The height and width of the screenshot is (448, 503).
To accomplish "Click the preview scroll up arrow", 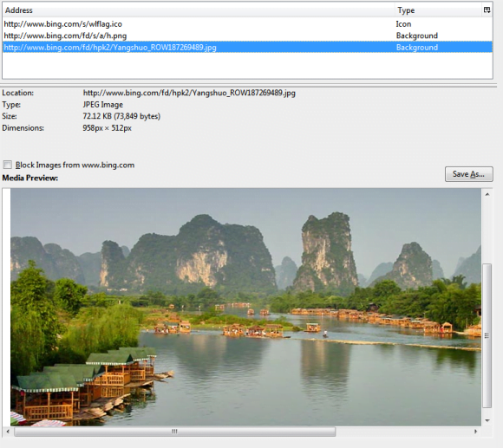I will tap(487, 194).
